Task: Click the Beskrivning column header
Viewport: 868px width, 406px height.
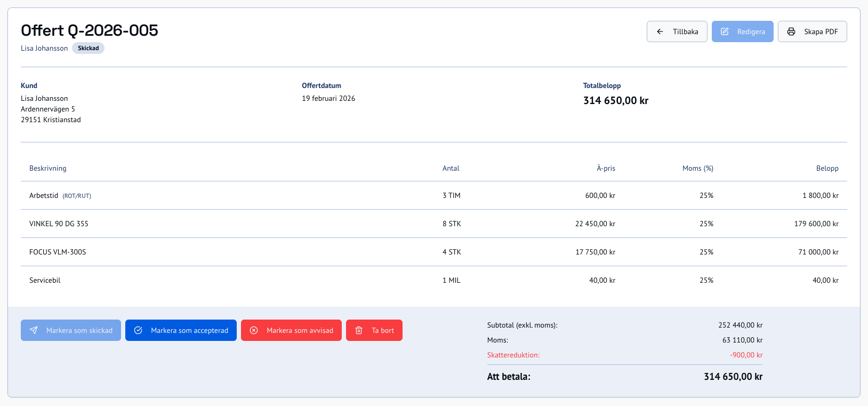Action: [x=48, y=168]
